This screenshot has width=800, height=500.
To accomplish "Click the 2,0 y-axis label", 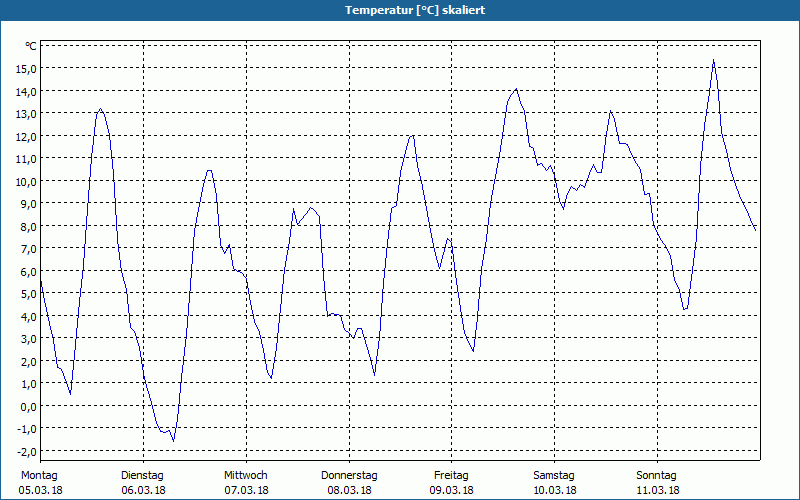I will 29,361.
